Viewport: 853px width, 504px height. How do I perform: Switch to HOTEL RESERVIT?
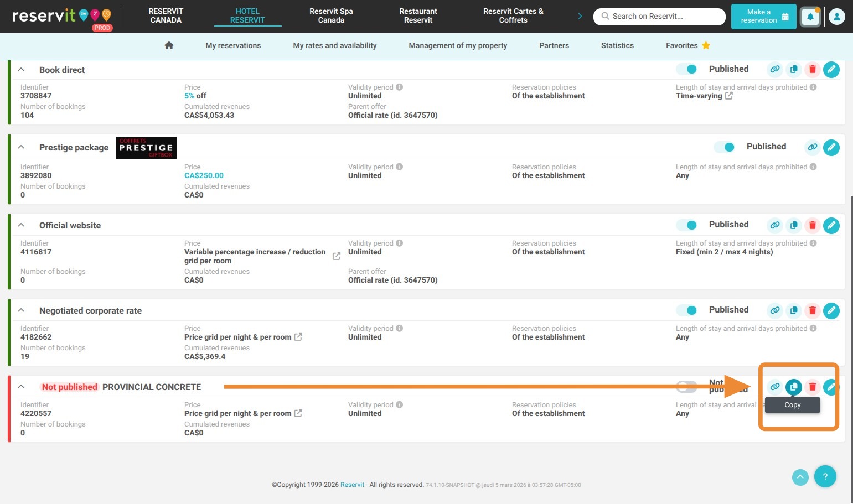click(247, 15)
